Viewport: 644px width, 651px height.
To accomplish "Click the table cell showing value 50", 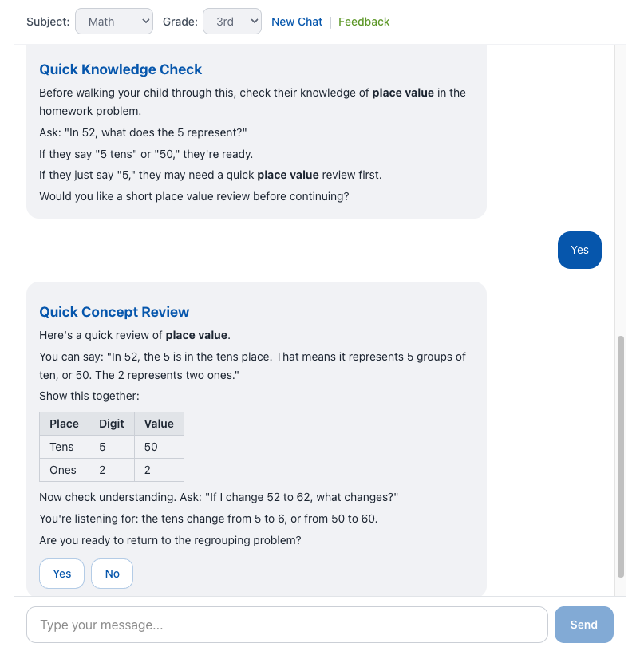I will pyautogui.click(x=152, y=447).
